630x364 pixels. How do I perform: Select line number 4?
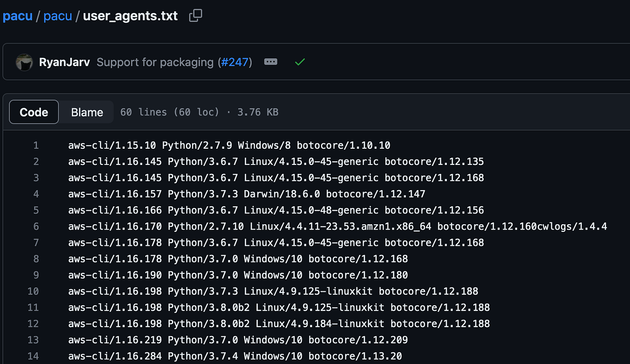pos(36,194)
